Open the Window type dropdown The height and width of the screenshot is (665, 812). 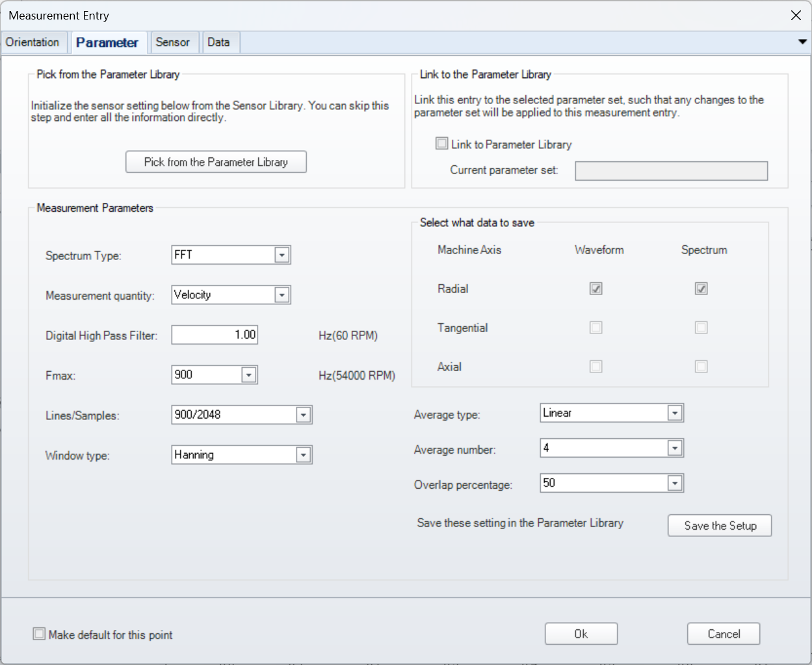pos(304,455)
